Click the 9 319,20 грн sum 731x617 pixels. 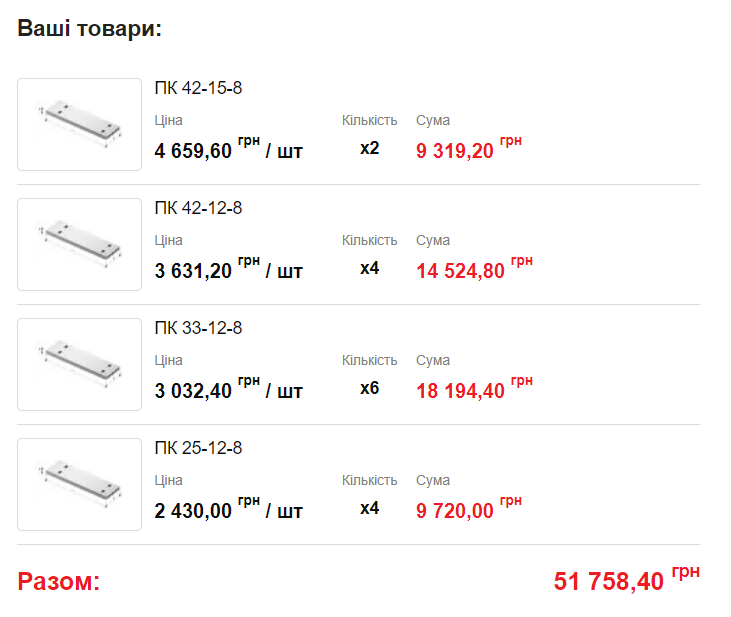456,151
